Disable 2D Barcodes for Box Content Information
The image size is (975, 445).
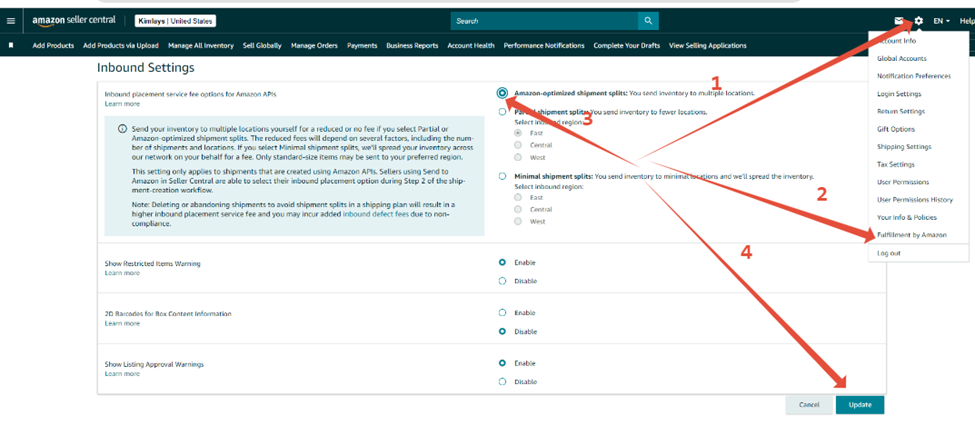(502, 331)
